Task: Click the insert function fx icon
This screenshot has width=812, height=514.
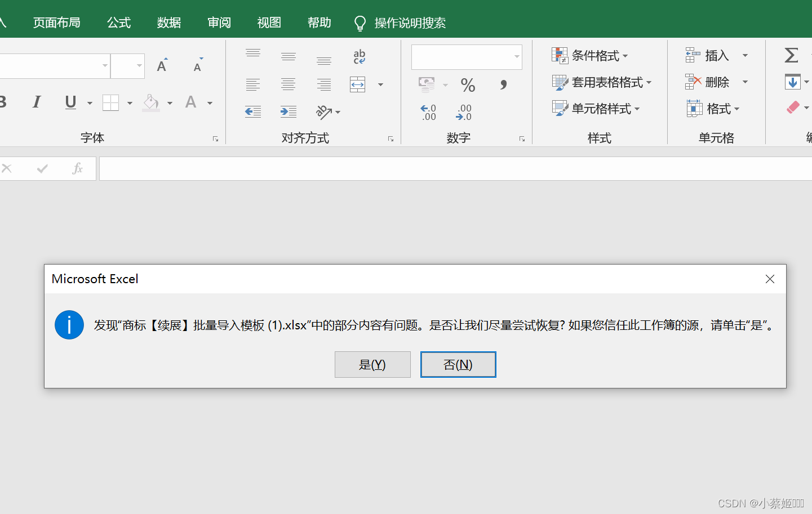Action: [78, 168]
